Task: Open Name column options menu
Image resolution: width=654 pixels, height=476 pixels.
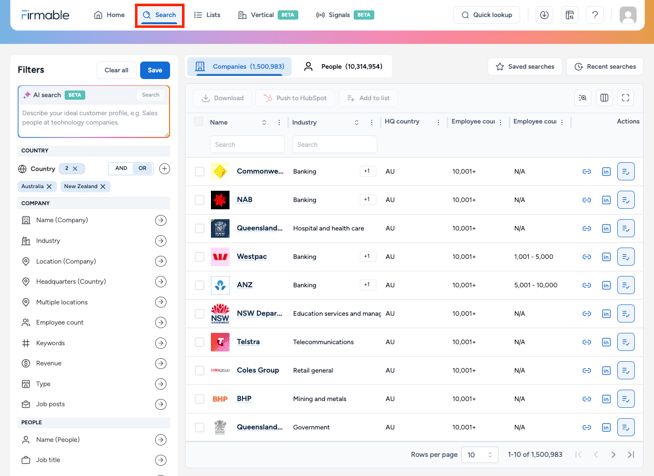Action: click(279, 122)
